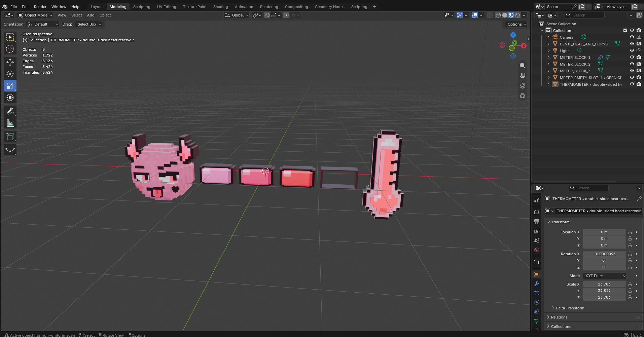Lock the Scale Y value
The image size is (644, 337).
pos(630,291)
